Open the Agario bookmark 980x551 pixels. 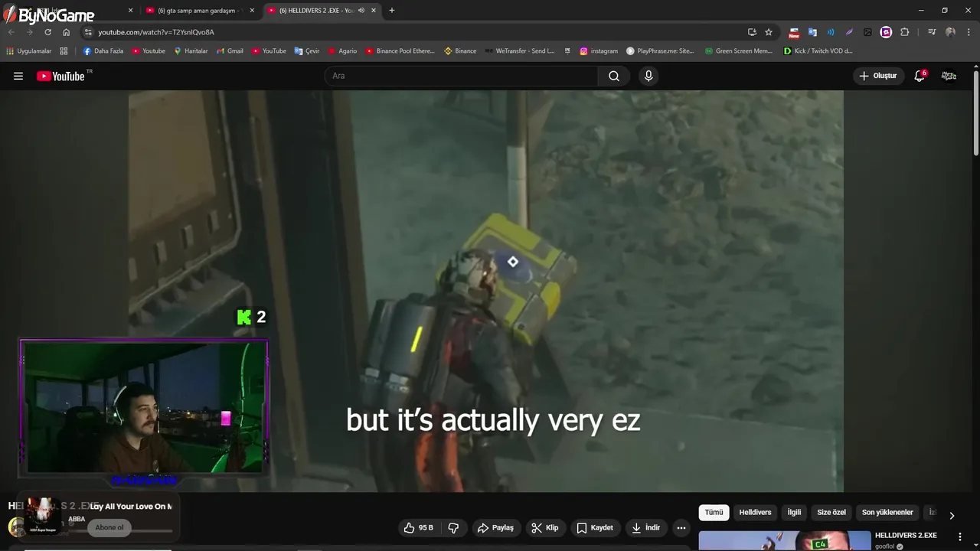[x=342, y=51]
